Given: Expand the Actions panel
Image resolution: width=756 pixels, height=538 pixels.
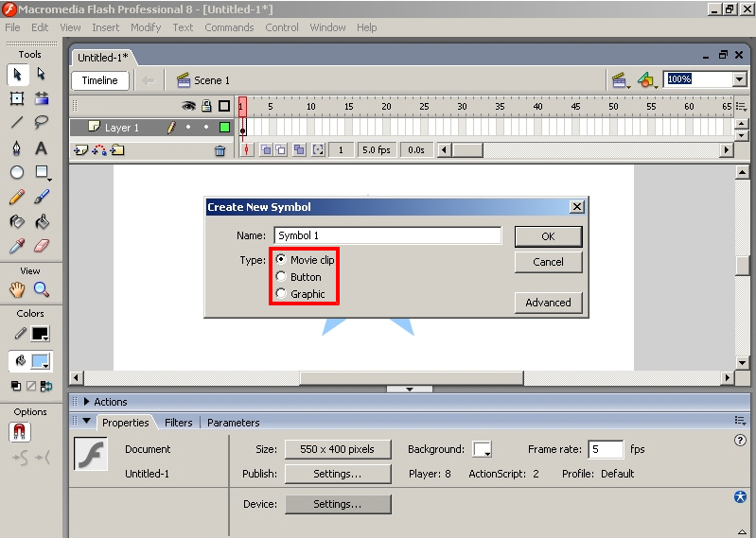Looking at the screenshot, I should point(87,401).
